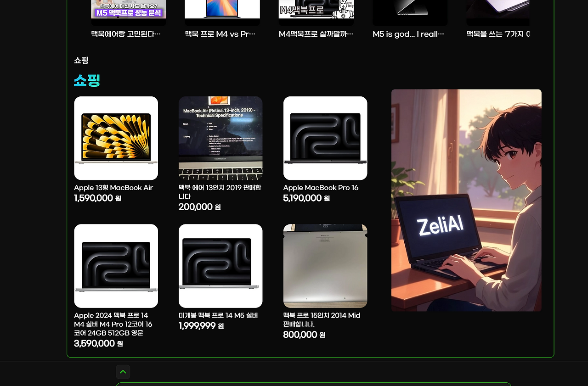The image size is (588, 386).
Task: Open the ZeliAI anime illustration banner
Action: coord(466,201)
